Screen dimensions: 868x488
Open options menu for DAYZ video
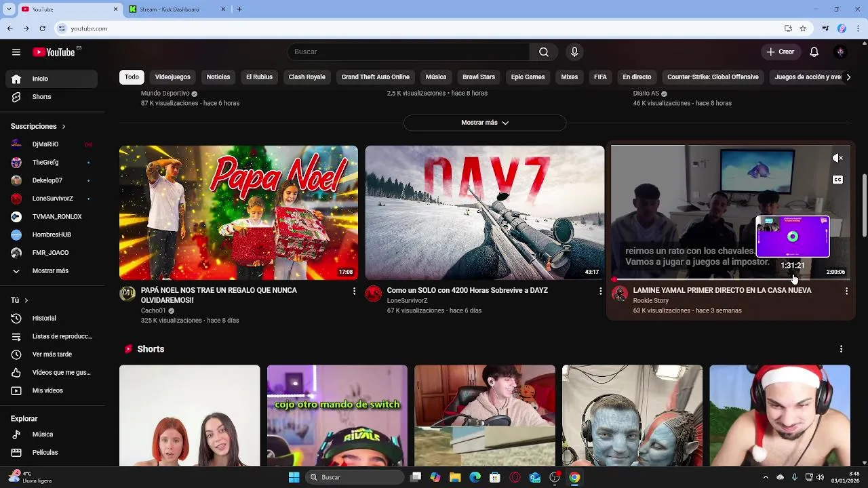tap(600, 291)
